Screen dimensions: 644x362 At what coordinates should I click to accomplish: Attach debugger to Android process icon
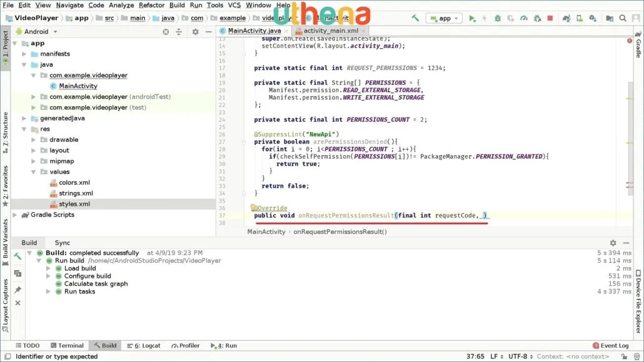[x=537, y=18]
